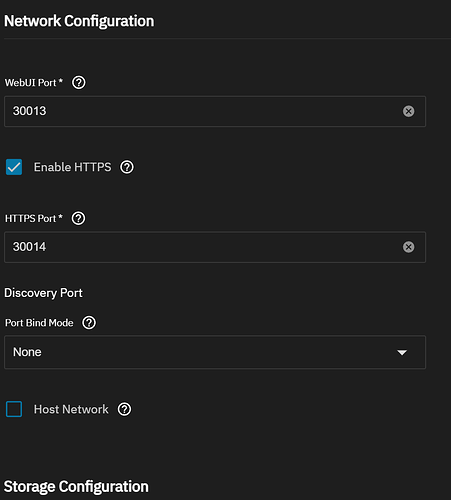Open the Port Bind Mode select showing None

click(x=215, y=352)
